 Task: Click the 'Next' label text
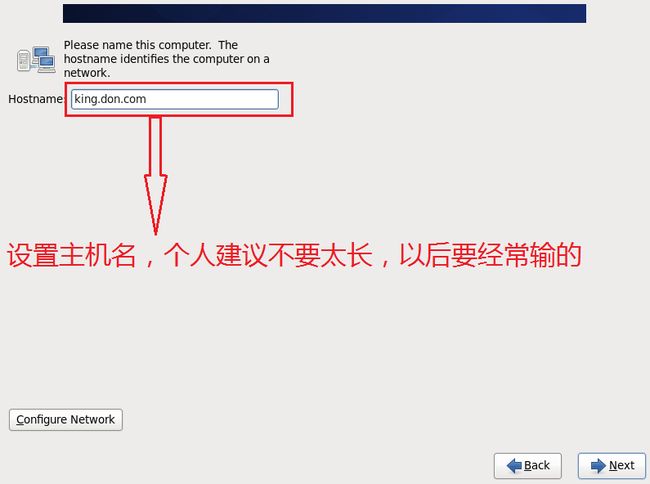[x=621, y=465]
